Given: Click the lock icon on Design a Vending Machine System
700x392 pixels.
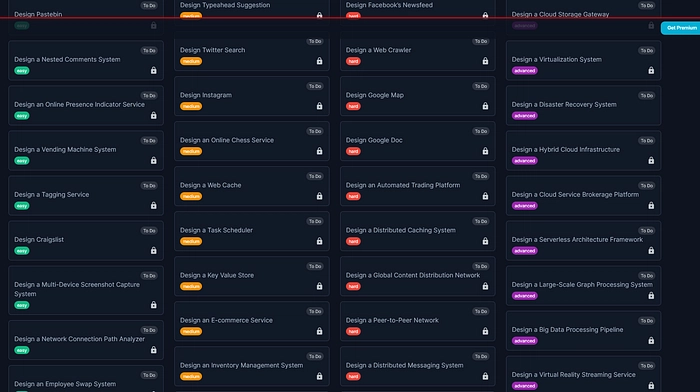Looking at the screenshot, I should pyautogui.click(x=154, y=161).
